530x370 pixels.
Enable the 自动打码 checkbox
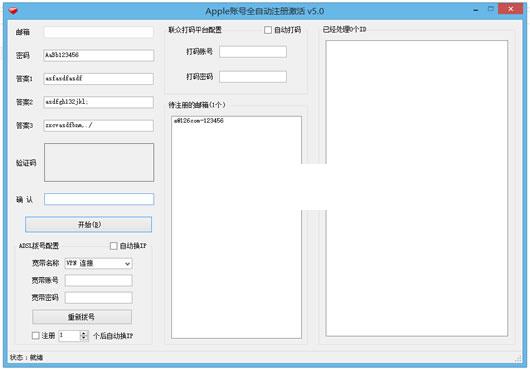(x=268, y=30)
